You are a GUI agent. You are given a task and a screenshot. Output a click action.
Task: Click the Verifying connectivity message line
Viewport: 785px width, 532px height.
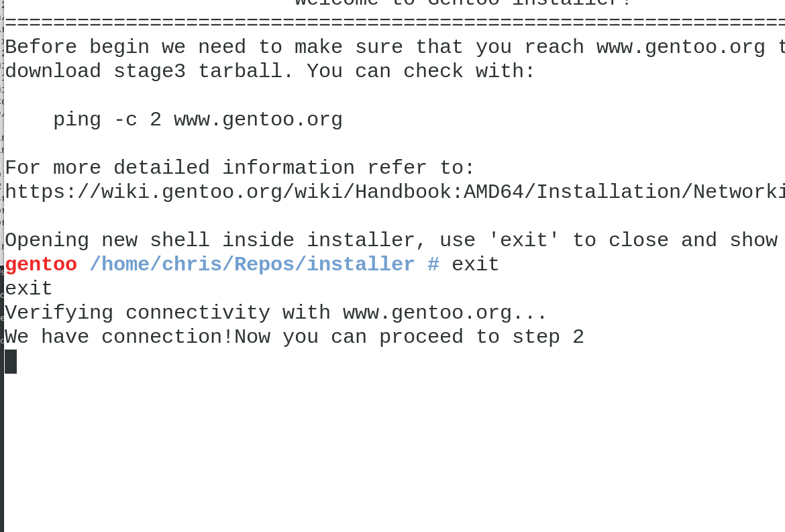(x=276, y=313)
